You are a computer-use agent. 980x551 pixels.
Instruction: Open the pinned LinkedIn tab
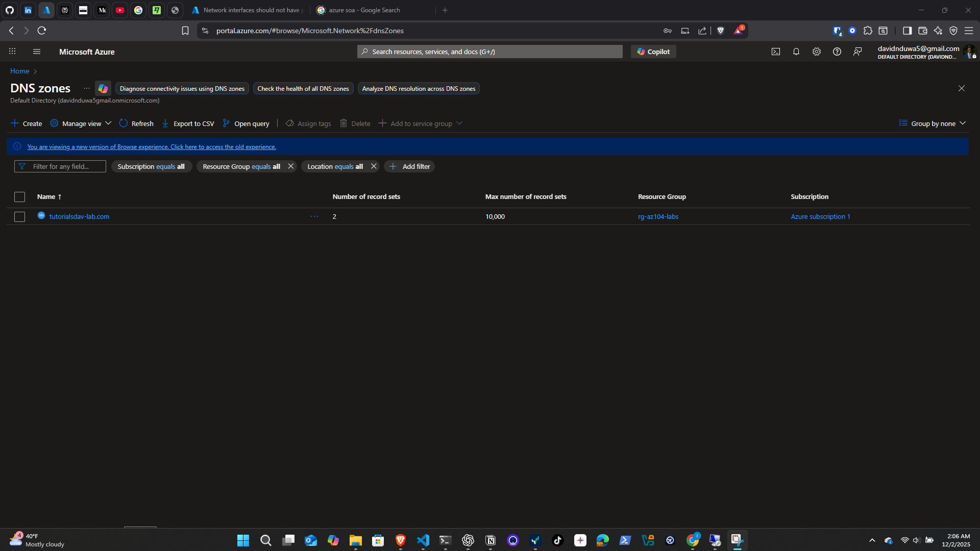click(x=28, y=10)
